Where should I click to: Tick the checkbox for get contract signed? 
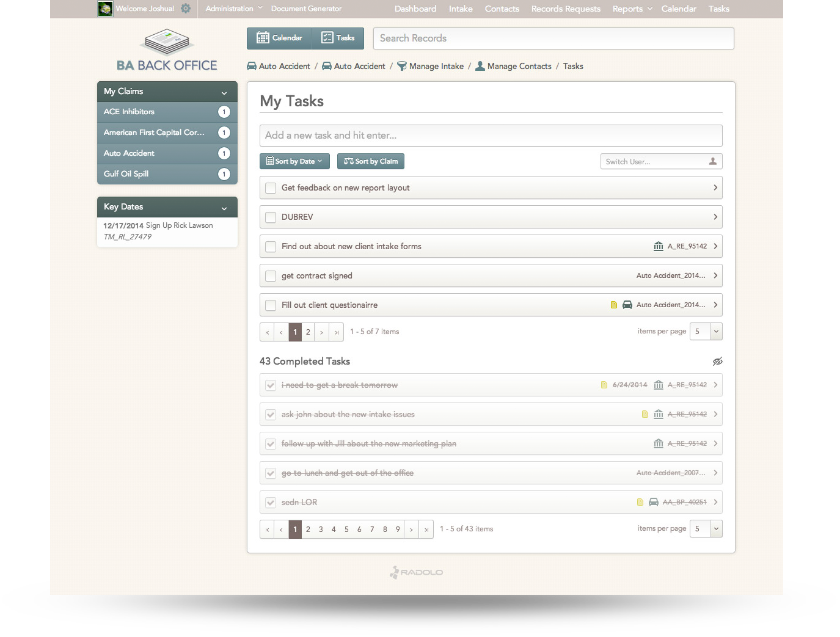(x=271, y=276)
